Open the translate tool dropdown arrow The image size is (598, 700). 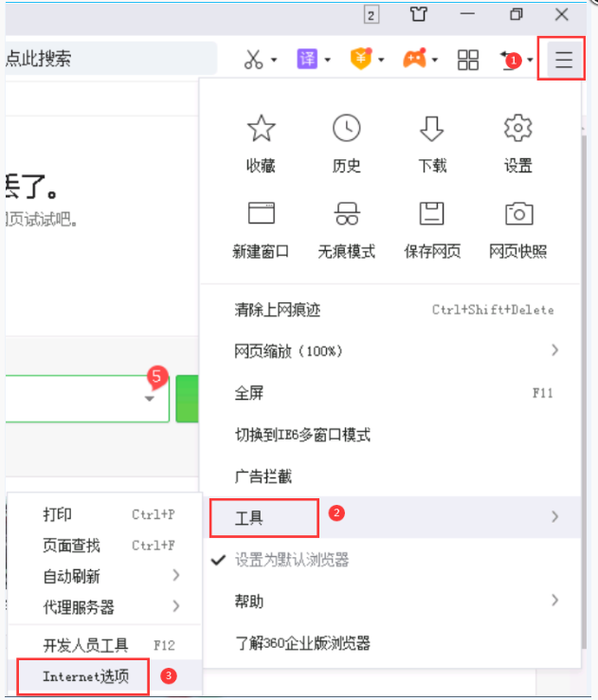pos(328,61)
